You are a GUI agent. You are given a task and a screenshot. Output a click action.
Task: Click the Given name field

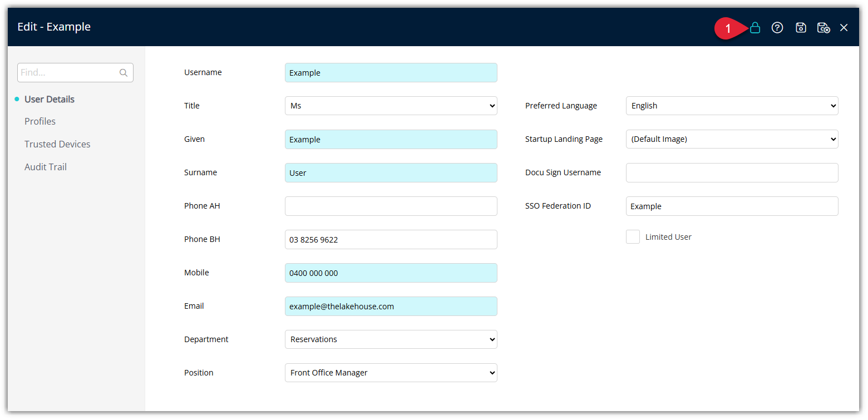(391, 139)
